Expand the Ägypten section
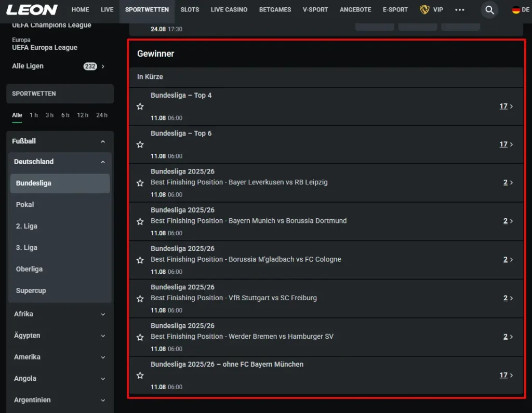 (103, 336)
